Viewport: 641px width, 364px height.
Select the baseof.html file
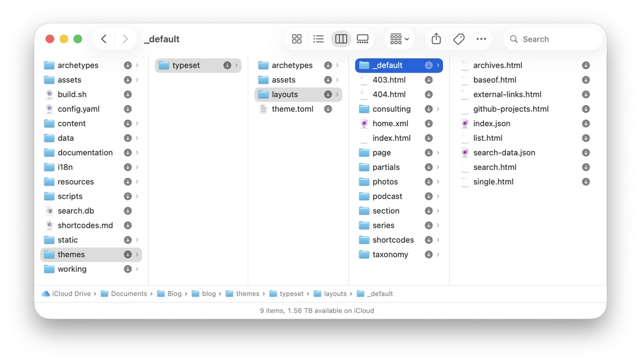pyautogui.click(x=495, y=80)
